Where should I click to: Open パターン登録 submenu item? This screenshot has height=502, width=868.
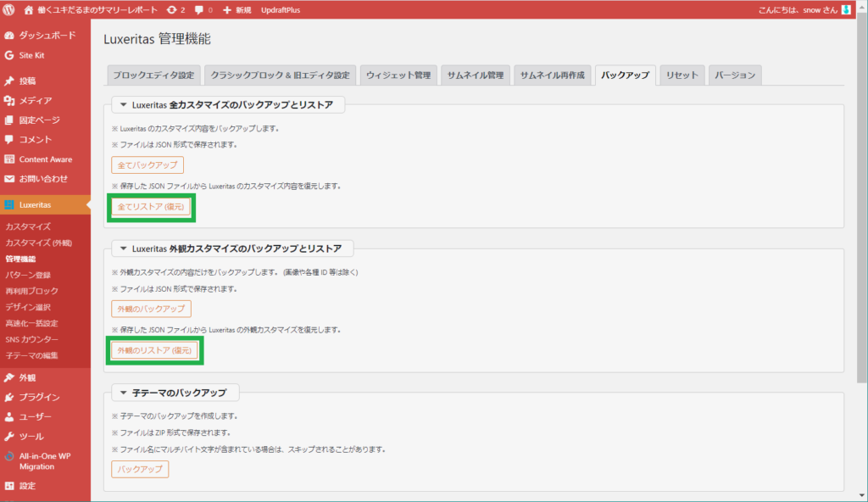point(28,275)
